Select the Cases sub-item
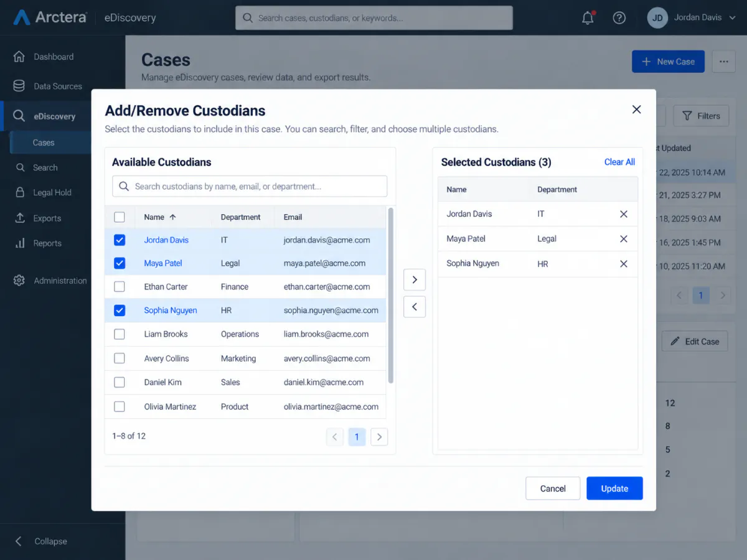The width and height of the screenshot is (747, 560). 50,142
